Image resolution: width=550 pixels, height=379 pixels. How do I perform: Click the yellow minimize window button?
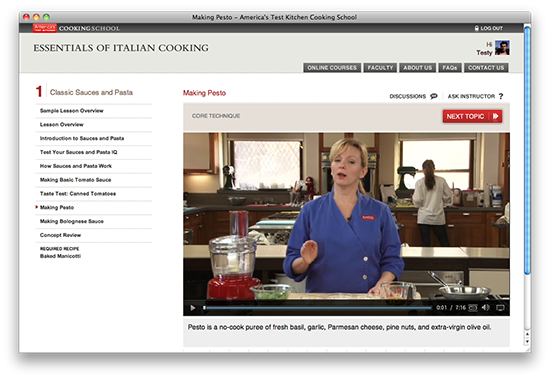pos(36,17)
